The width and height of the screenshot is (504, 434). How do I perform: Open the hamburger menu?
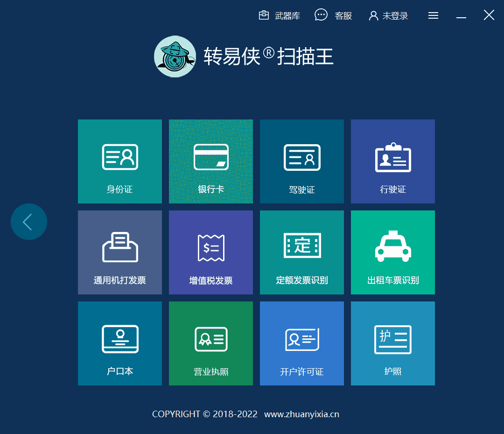pyautogui.click(x=433, y=15)
